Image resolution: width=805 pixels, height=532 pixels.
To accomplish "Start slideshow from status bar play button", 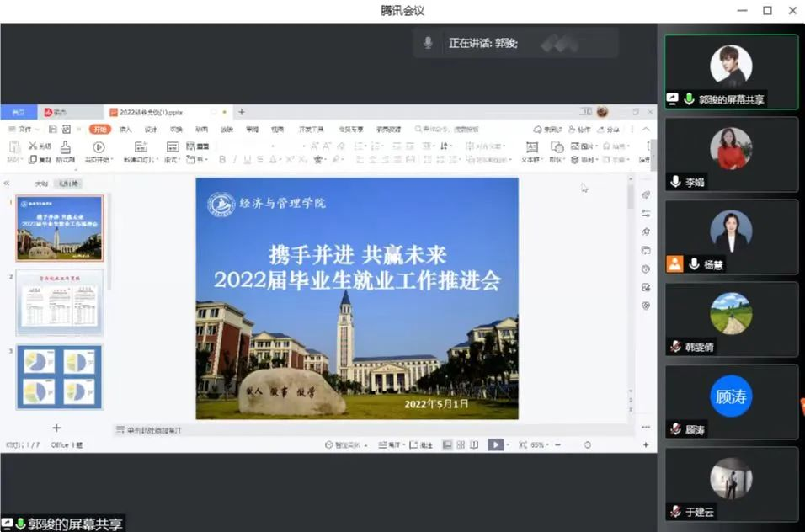I will (x=496, y=444).
